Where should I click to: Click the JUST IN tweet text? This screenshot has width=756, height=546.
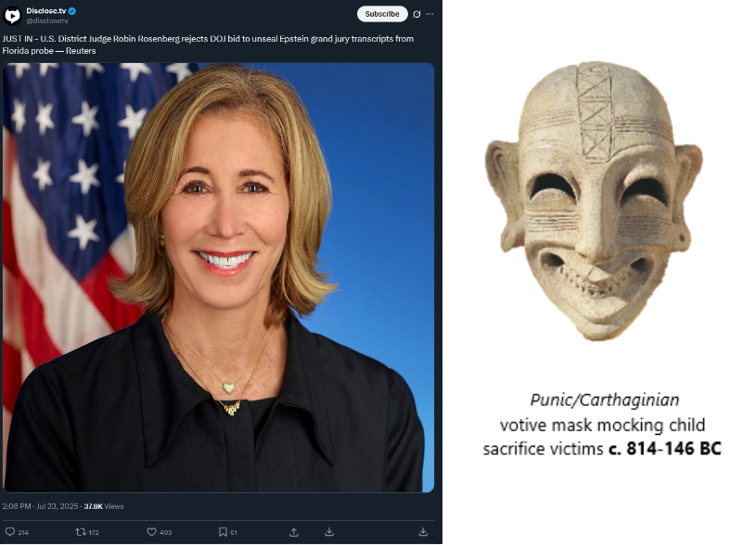208,44
